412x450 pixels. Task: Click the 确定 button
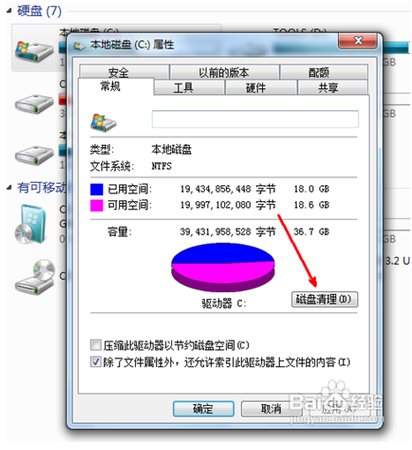203,408
